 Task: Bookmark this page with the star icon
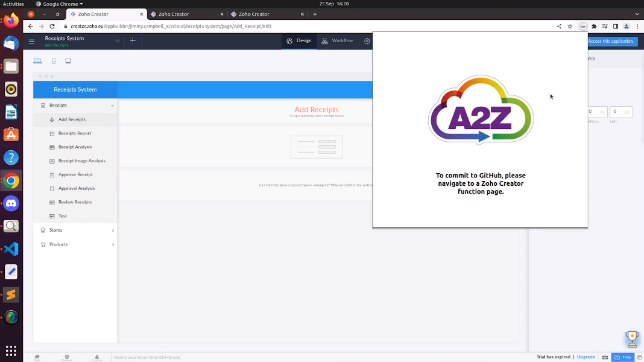570,27
